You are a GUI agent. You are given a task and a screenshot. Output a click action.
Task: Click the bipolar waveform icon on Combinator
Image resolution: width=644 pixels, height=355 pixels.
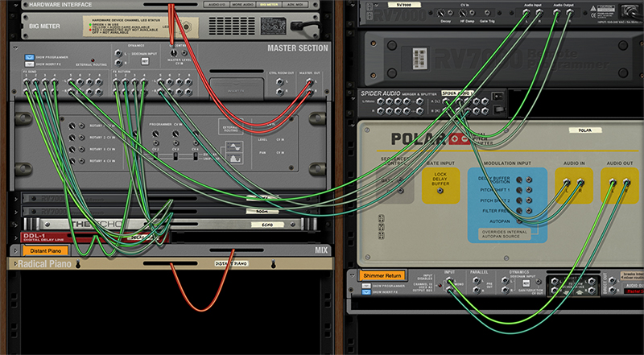coord(234,147)
